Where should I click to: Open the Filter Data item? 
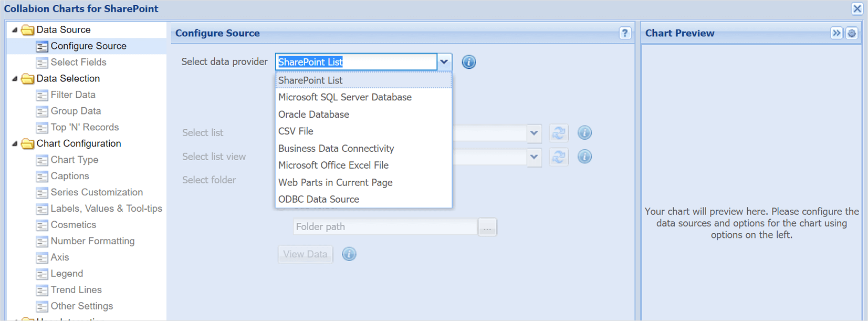(x=73, y=95)
